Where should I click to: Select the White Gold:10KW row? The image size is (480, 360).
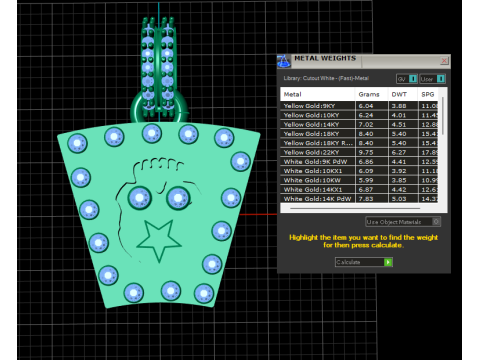pyautogui.click(x=359, y=180)
